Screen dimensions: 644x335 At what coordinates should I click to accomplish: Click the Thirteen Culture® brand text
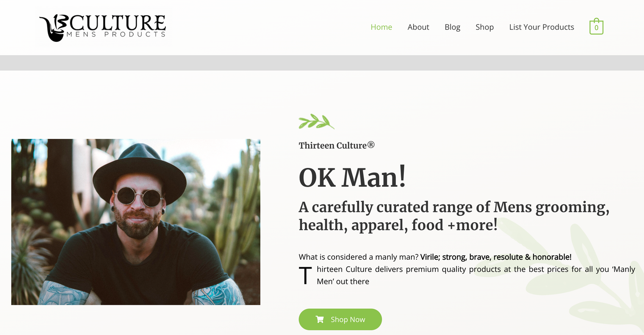click(x=336, y=145)
